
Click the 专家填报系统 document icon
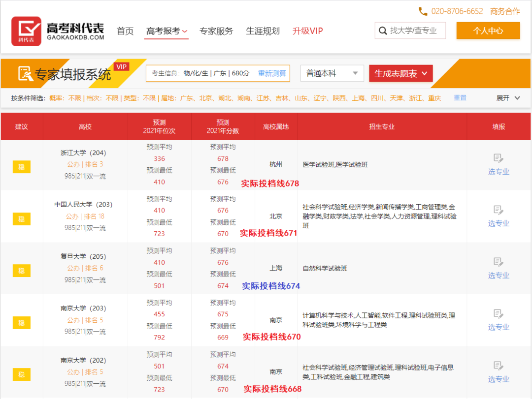[25, 74]
